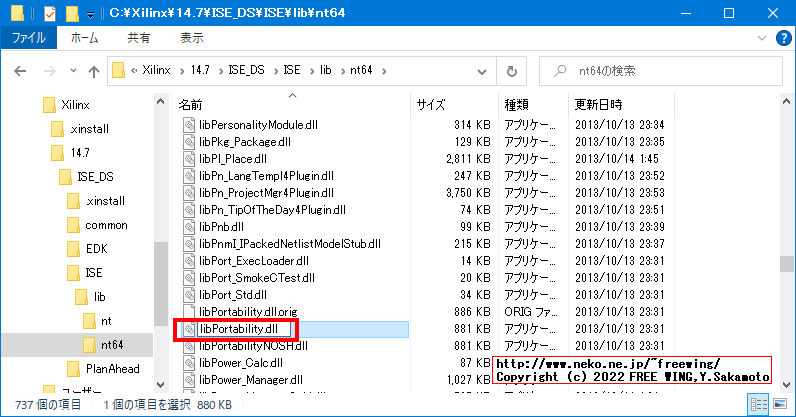Select the lib folder in tree
The width and height of the screenshot is (796, 417).
point(100,297)
